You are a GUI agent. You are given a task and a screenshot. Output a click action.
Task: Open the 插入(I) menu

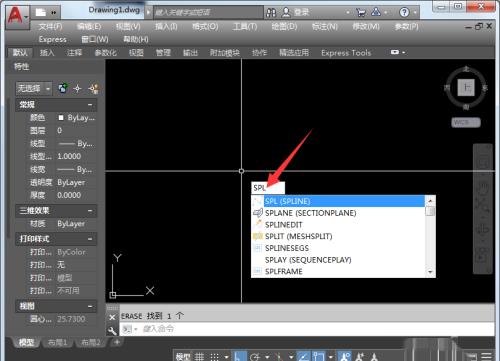[x=166, y=26]
